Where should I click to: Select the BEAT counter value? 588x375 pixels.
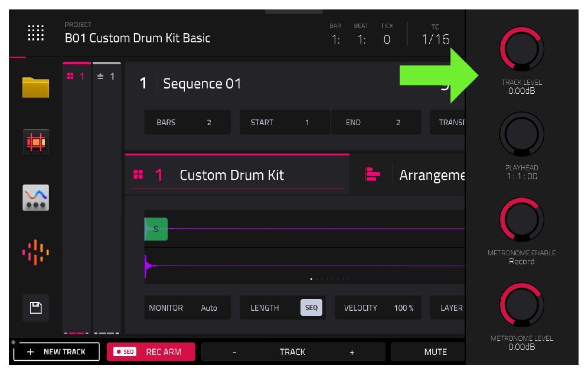(361, 39)
